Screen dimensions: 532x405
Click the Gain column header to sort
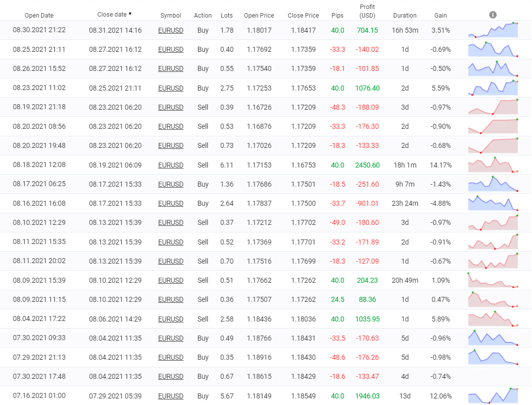click(x=440, y=16)
